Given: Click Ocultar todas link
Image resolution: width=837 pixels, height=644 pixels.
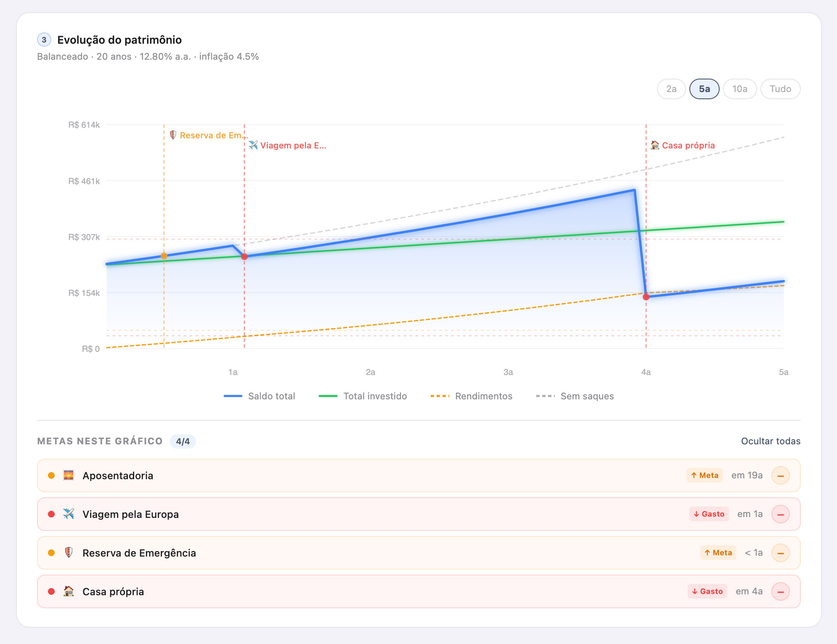Looking at the screenshot, I should click(771, 441).
